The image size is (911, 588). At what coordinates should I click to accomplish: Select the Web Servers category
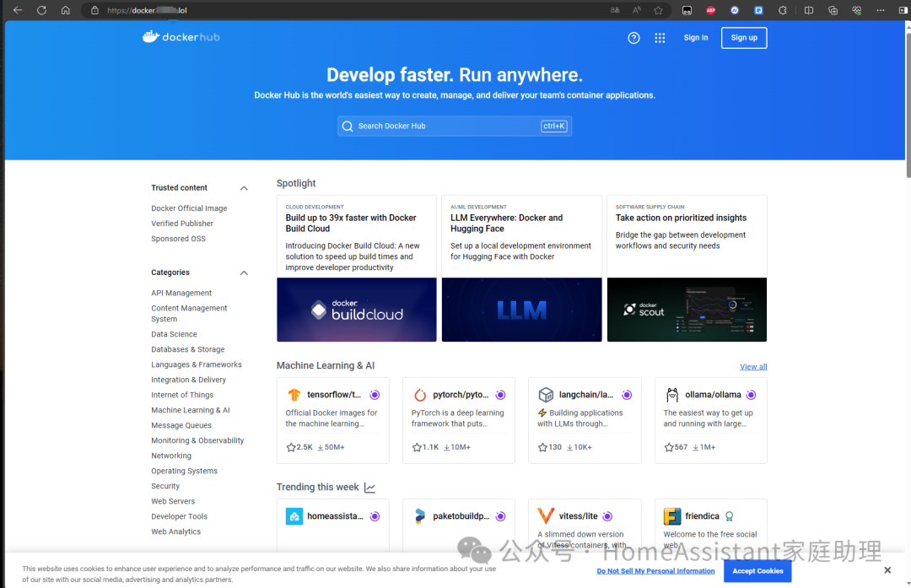[x=173, y=501]
